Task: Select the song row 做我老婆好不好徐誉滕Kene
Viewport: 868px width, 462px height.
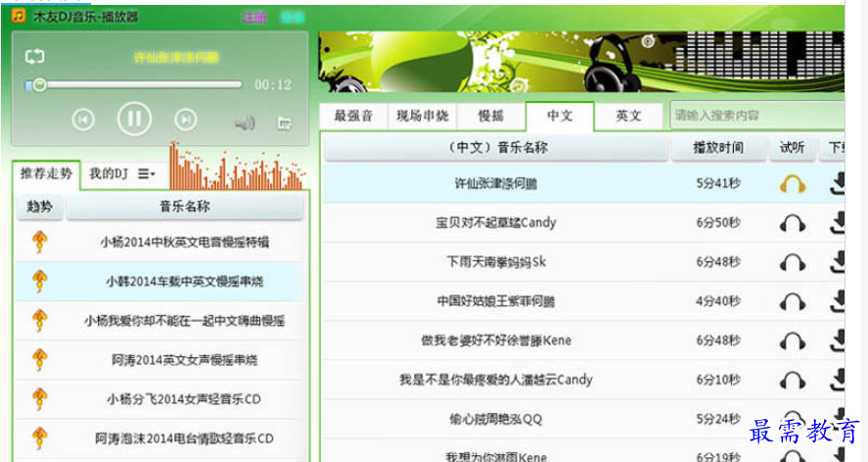Action: [x=584, y=341]
